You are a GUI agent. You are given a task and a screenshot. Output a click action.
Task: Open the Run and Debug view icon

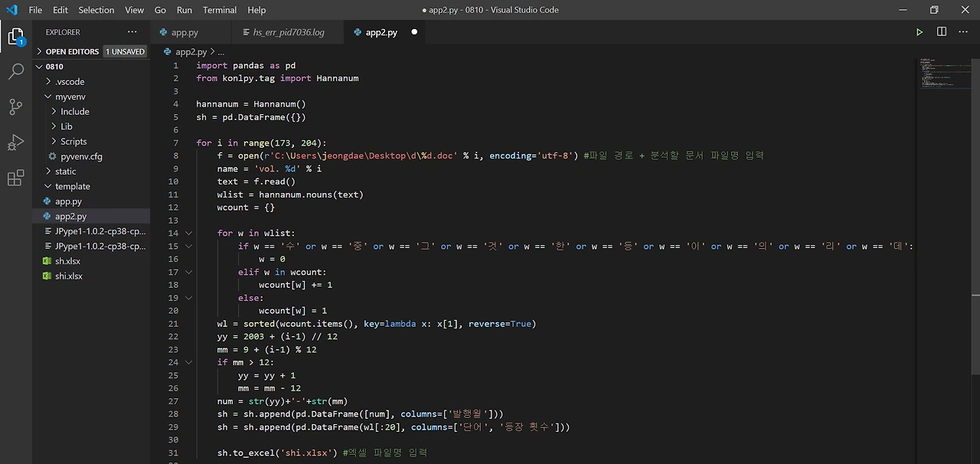[15, 142]
